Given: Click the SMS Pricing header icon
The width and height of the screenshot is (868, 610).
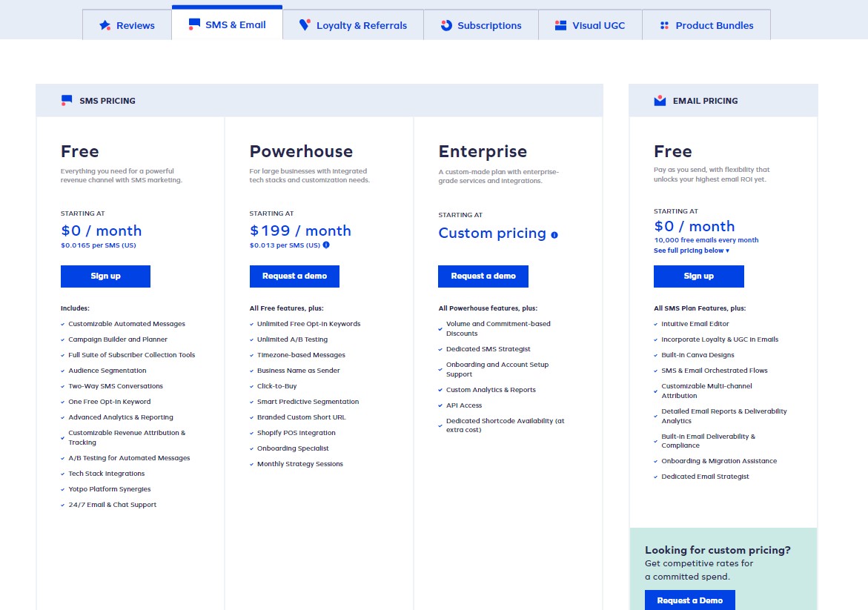Looking at the screenshot, I should coord(67,100).
